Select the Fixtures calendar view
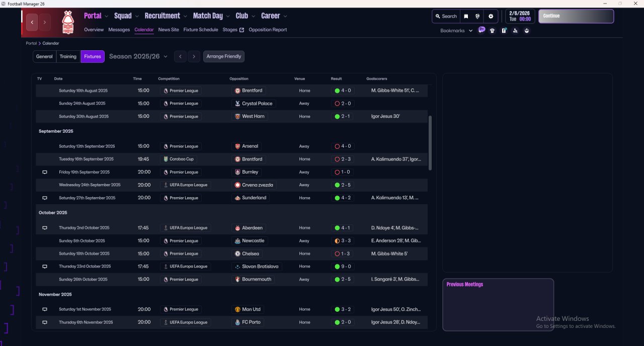The width and height of the screenshot is (644, 346). click(93, 56)
